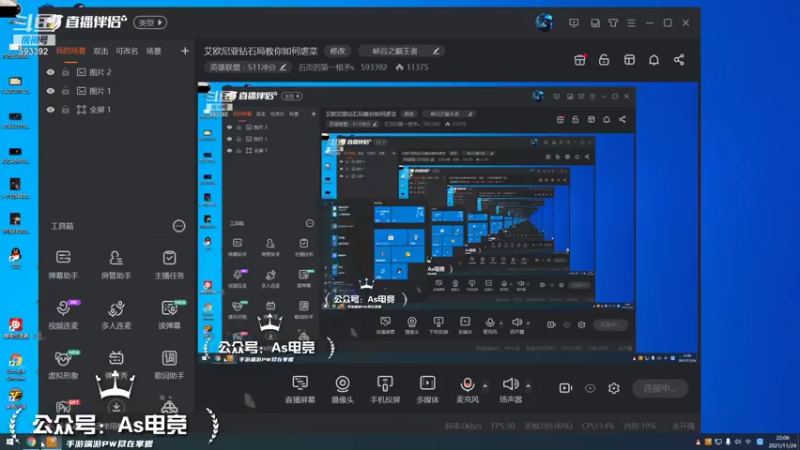The width and height of the screenshot is (800, 450).
Task: Click the heat value 11375
Action: pos(412,67)
